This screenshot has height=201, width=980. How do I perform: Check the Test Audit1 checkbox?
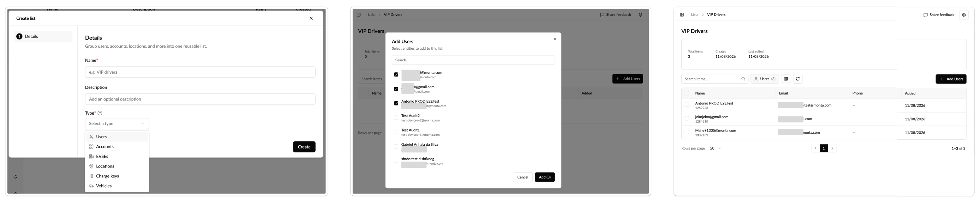tap(396, 132)
